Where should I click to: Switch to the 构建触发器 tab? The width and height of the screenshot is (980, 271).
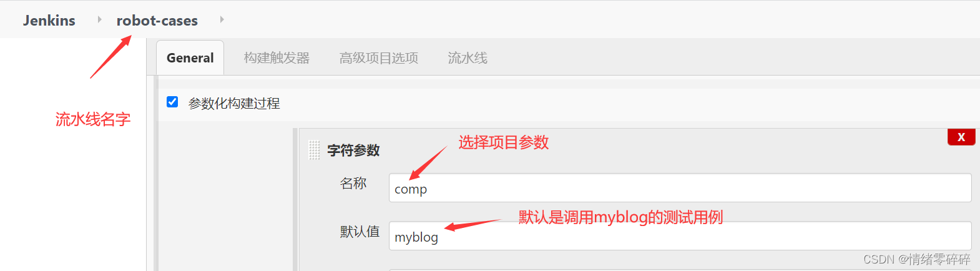coord(277,58)
